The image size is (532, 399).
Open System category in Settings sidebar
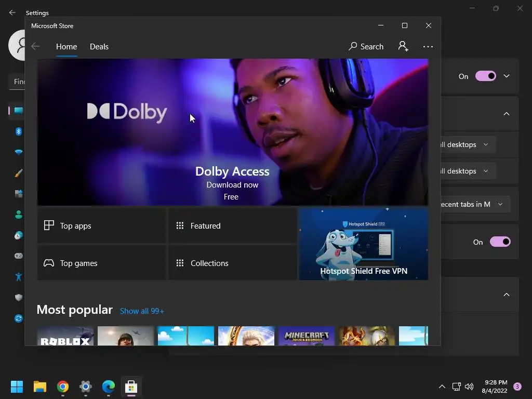[18, 111]
